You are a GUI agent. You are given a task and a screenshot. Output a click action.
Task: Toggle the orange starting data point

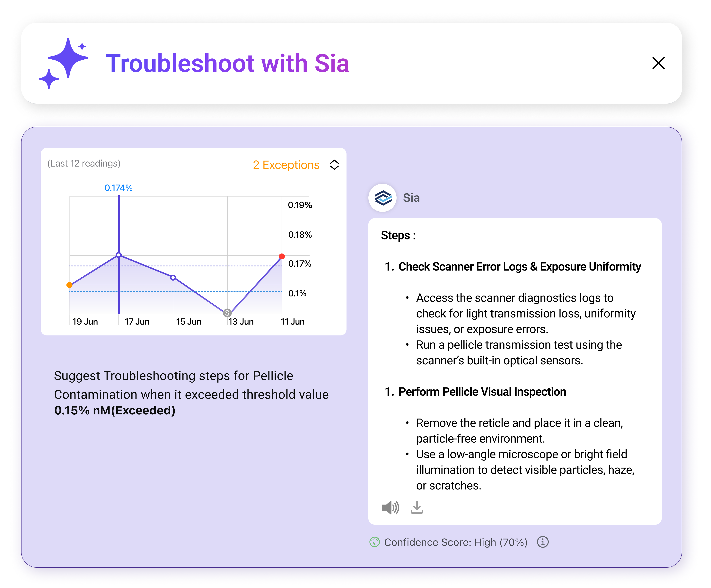coord(69,285)
